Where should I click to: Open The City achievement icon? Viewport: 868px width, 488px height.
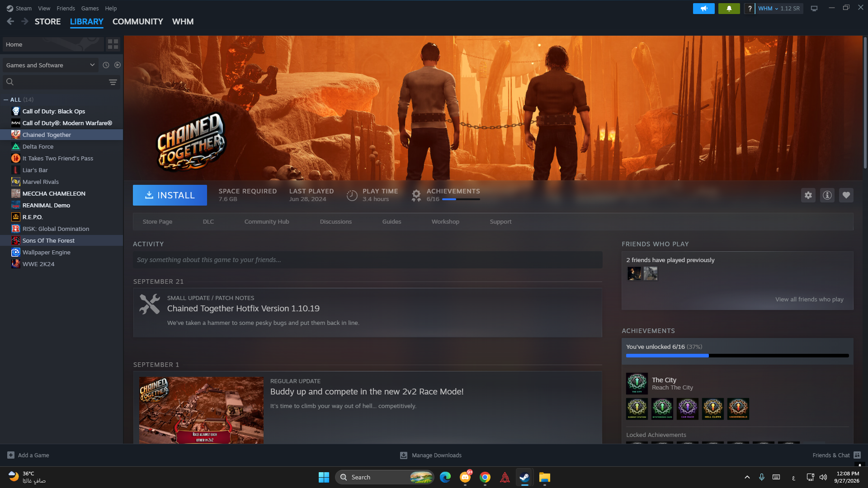click(637, 384)
